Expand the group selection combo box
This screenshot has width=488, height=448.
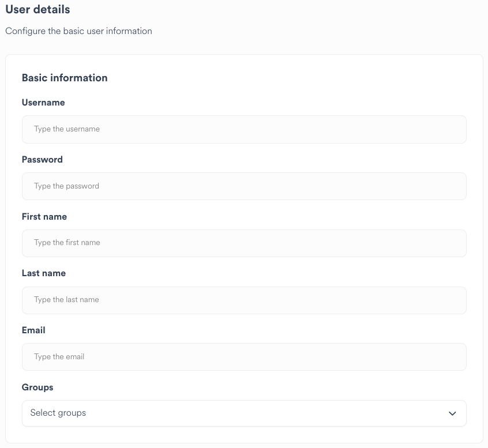point(244,413)
